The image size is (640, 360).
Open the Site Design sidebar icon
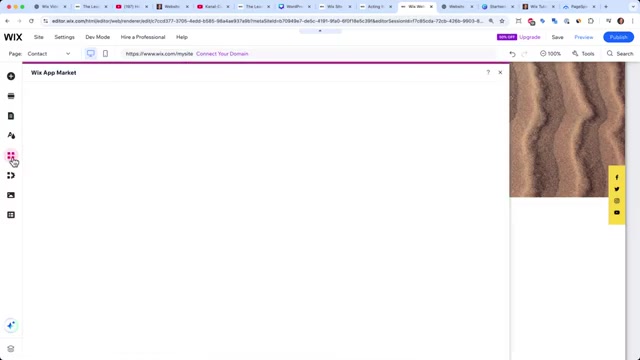(x=11, y=136)
